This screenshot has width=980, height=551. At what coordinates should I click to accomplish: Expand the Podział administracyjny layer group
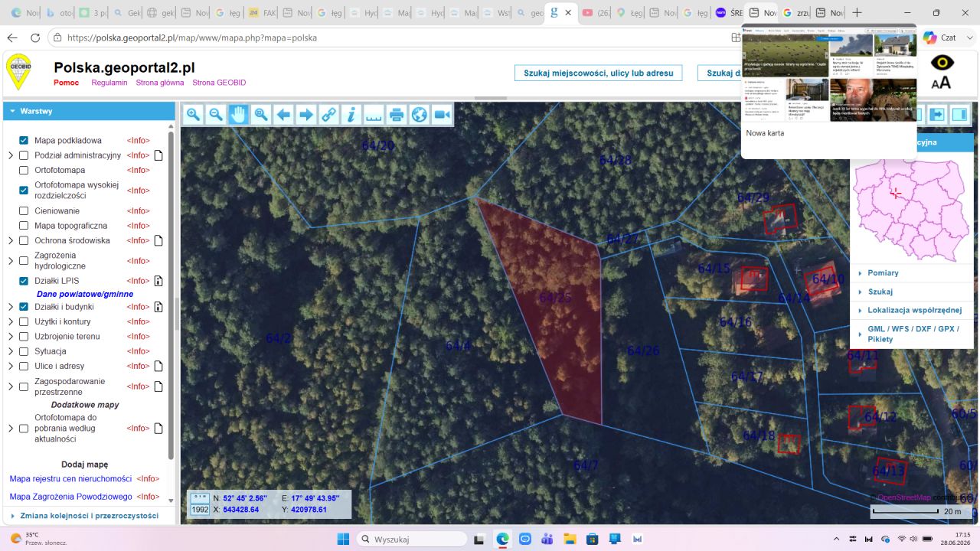tap(11, 155)
